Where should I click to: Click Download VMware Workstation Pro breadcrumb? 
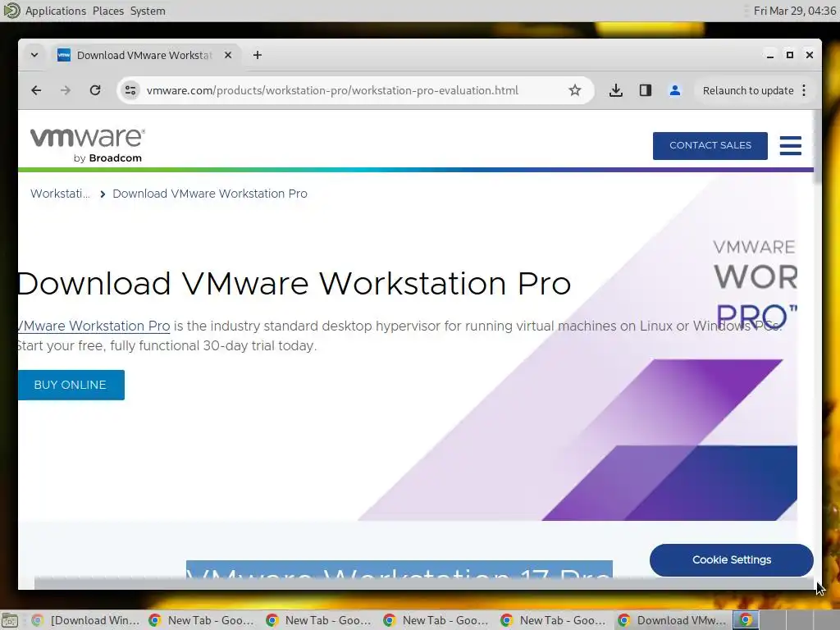point(210,194)
